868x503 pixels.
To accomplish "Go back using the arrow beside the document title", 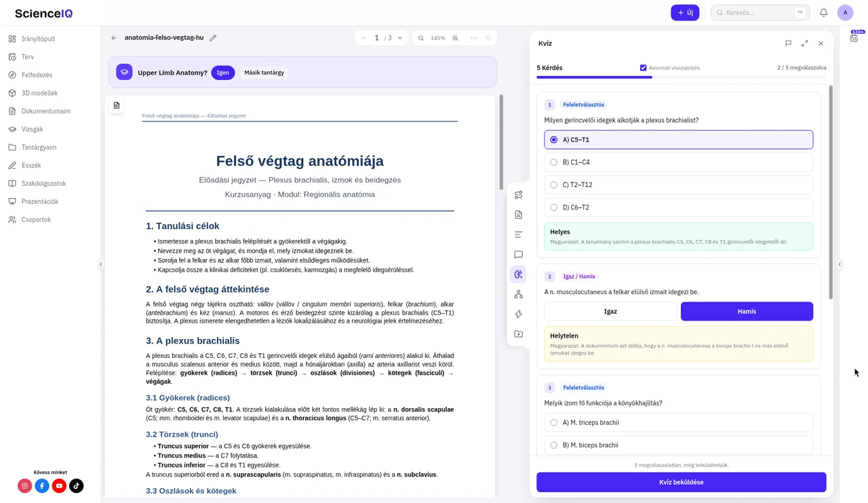I will (114, 38).
